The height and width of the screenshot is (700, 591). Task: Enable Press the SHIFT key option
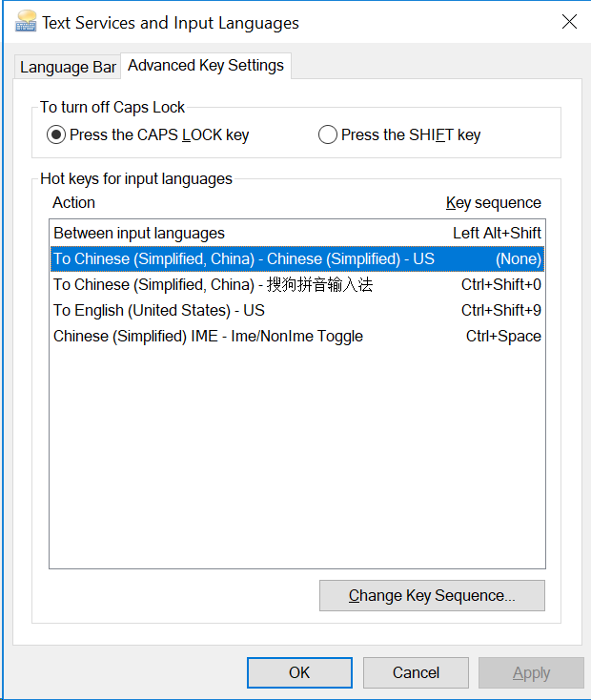coord(329,135)
